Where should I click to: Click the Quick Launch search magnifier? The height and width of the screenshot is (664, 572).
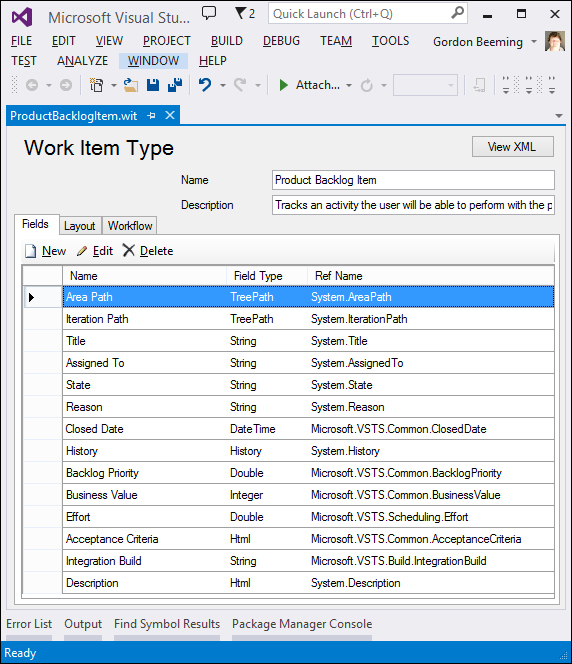pyautogui.click(x=457, y=14)
